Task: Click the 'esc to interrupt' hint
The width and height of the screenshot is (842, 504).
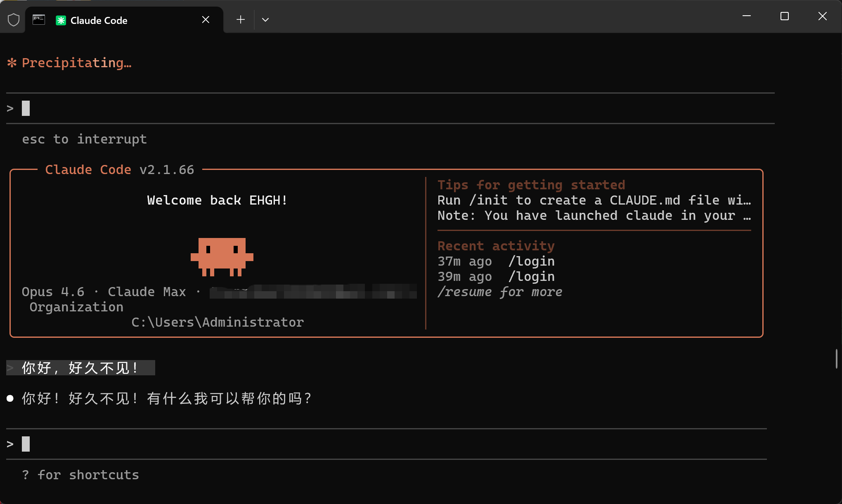Action: click(x=84, y=139)
